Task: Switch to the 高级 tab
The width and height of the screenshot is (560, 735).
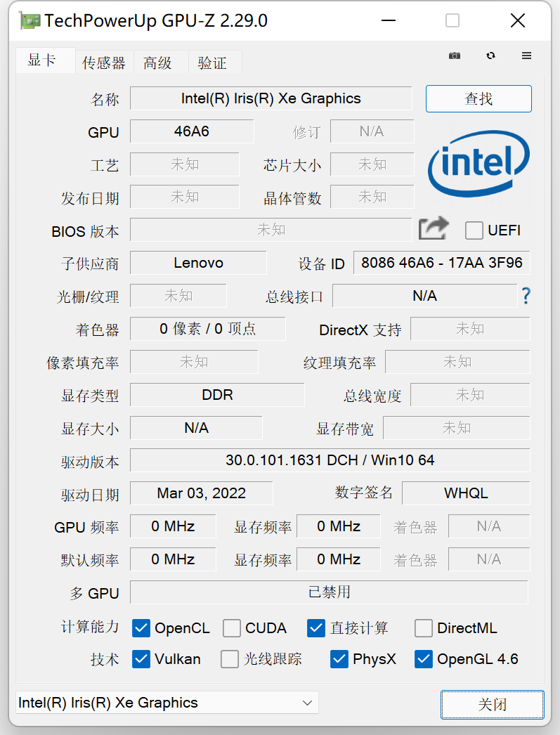Action: pos(161,63)
